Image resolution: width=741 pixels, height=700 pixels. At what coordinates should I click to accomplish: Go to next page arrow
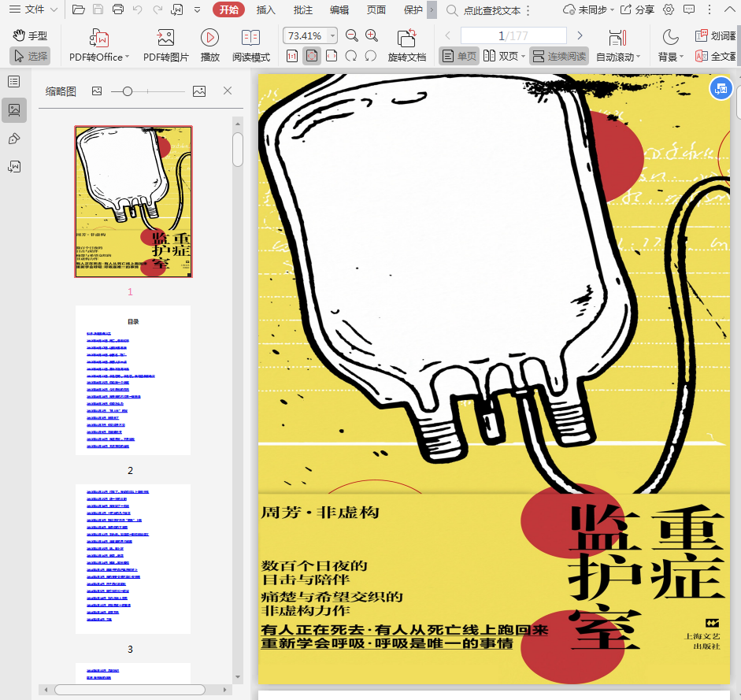point(580,35)
